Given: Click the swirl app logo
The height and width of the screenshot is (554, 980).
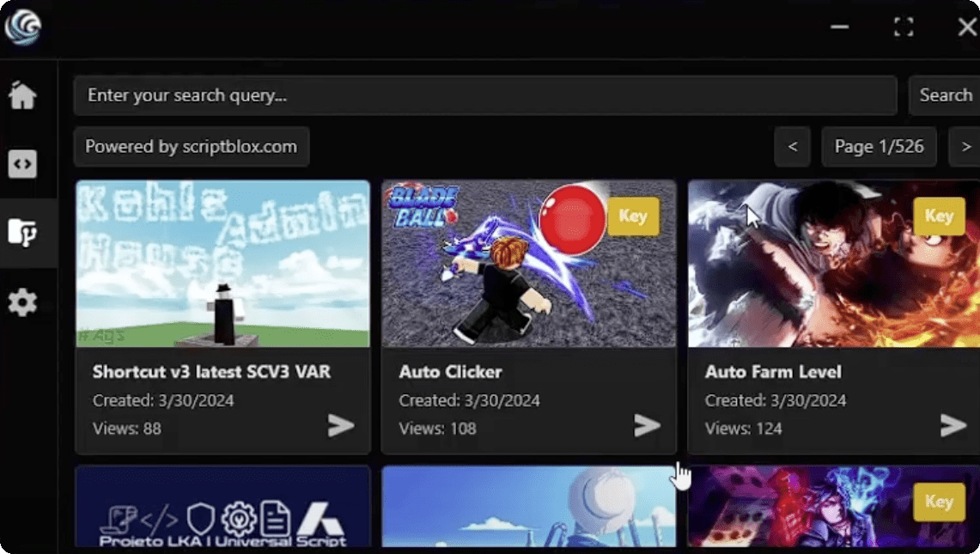Looking at the screenshot, I should click(22, 27).
